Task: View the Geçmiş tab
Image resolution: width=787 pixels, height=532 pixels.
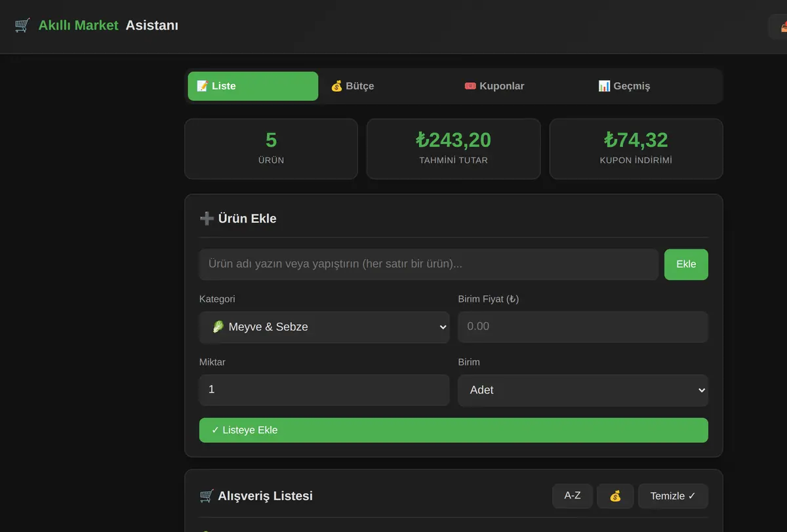Action: pyautogui.click(x=655, y=86)
